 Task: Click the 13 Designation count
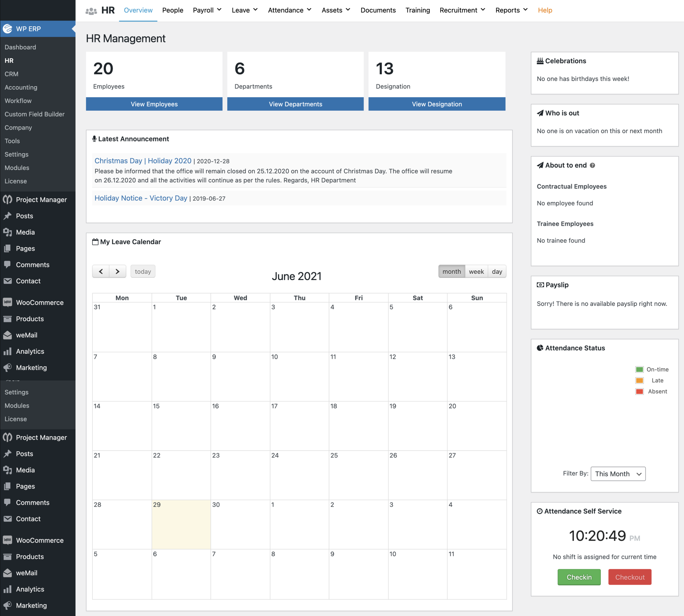click(x=385, y=69)
